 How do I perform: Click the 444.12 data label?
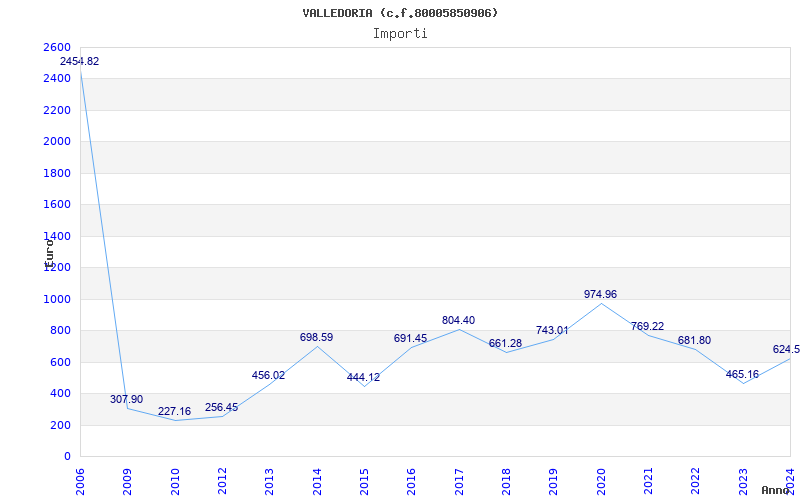363,378
